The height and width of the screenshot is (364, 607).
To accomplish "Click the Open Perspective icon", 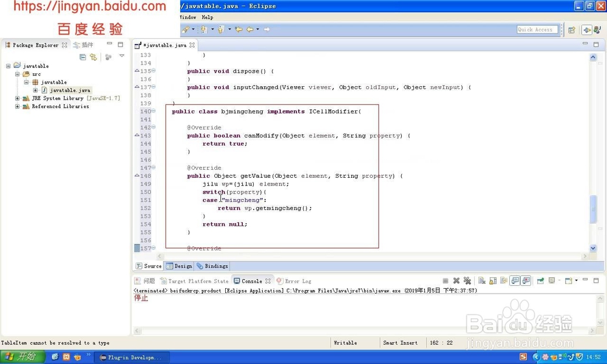I will tap(571, 30).
